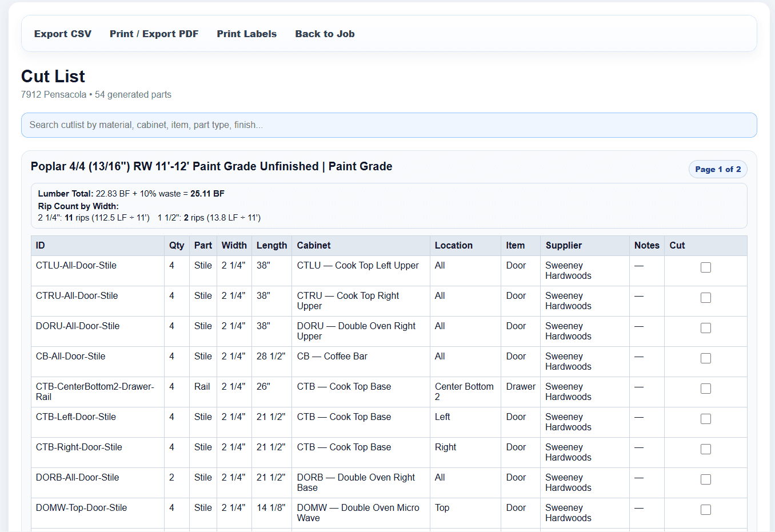Click the Cut column header
Screen dimensions: 775x532
[x=706, y=246]
